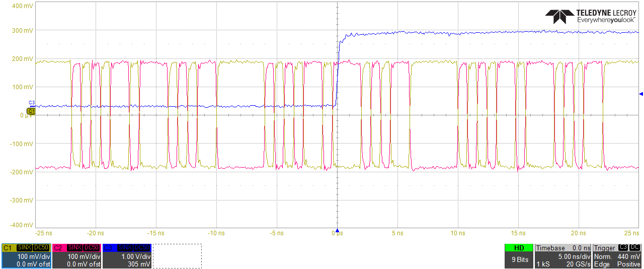The width and height of the screenshot is (644, 269).
Task: Click the C2 DC50 coupling badge
Action: [x=92, y=248]
